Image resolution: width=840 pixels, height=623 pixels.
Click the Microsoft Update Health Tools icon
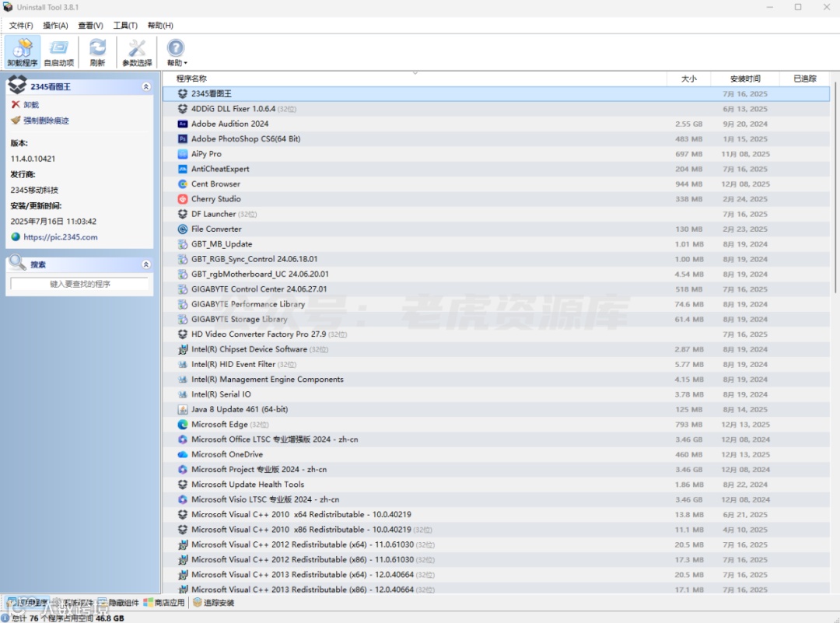[x=183, y=485]
